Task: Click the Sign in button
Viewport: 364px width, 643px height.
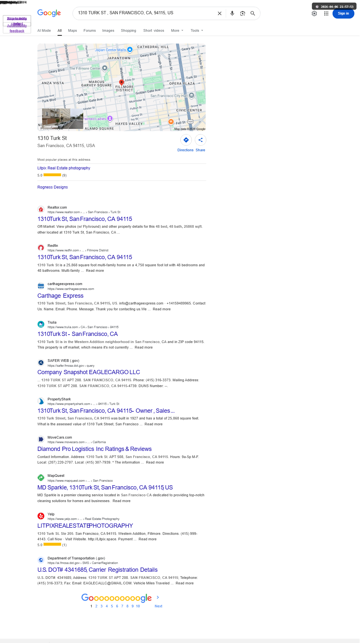Action: point(343,14)
